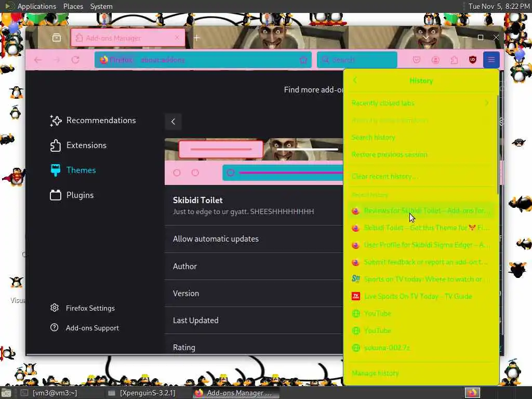The width and height of the screenshot is (532, 399).
Task: Open the hamburger application menu
Action: [x=491, y=60]
